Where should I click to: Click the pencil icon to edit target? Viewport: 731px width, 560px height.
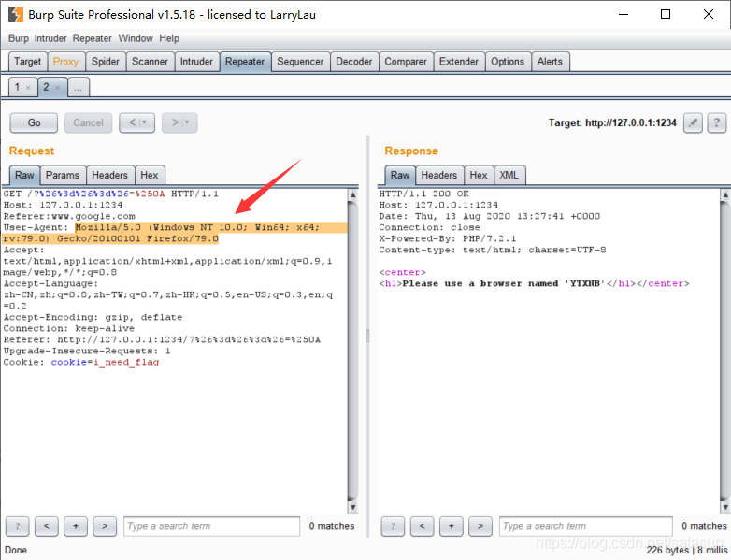point(693,122)
